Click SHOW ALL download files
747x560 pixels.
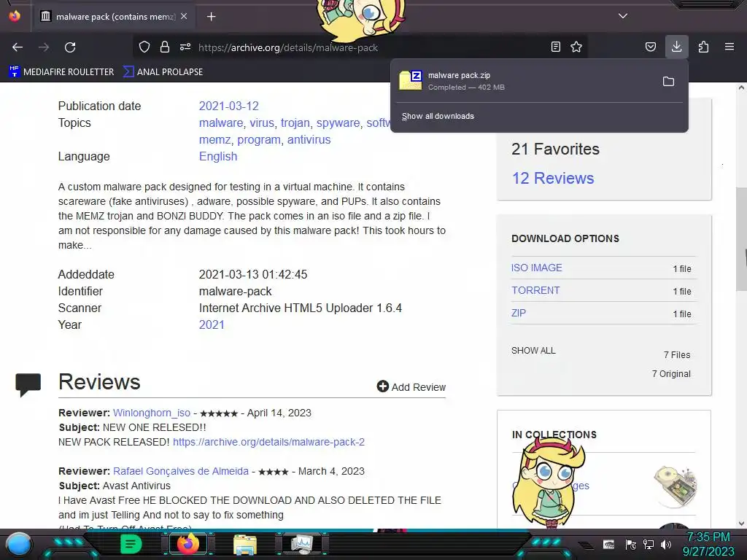(533, 351)
